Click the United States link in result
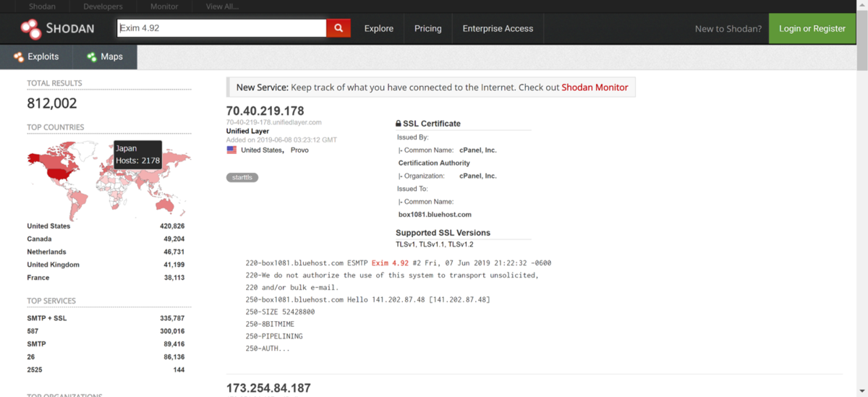This screenshot has width=868, height=397. point(261,150)
